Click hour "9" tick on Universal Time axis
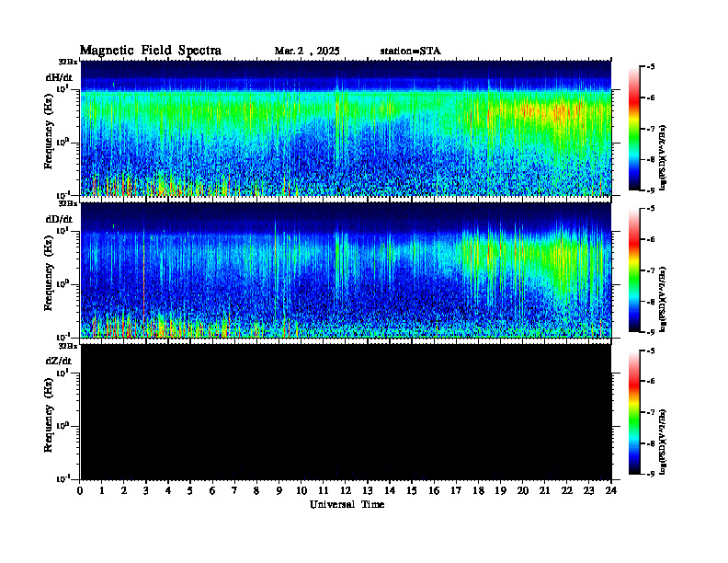Image resolution: width=728 pixels, height=563 pixels. point(279,491)
